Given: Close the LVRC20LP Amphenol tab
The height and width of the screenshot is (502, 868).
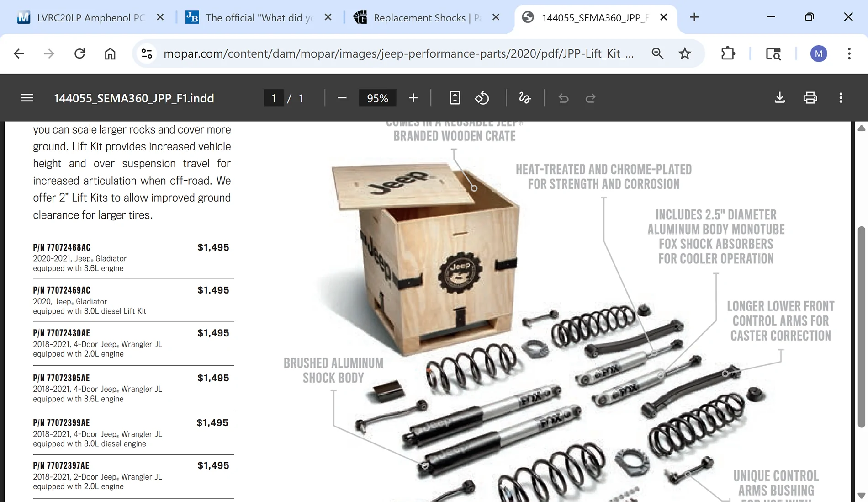Looking at the screenshot, I should click(160, 17).
